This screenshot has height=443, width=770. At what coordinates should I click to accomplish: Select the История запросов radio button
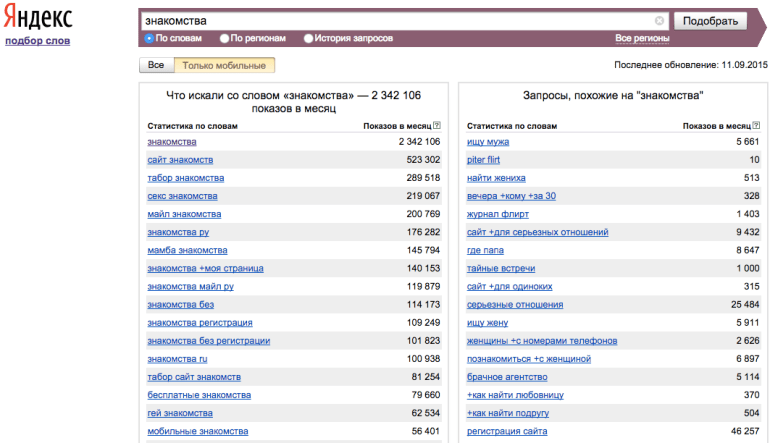pos(308,38)
